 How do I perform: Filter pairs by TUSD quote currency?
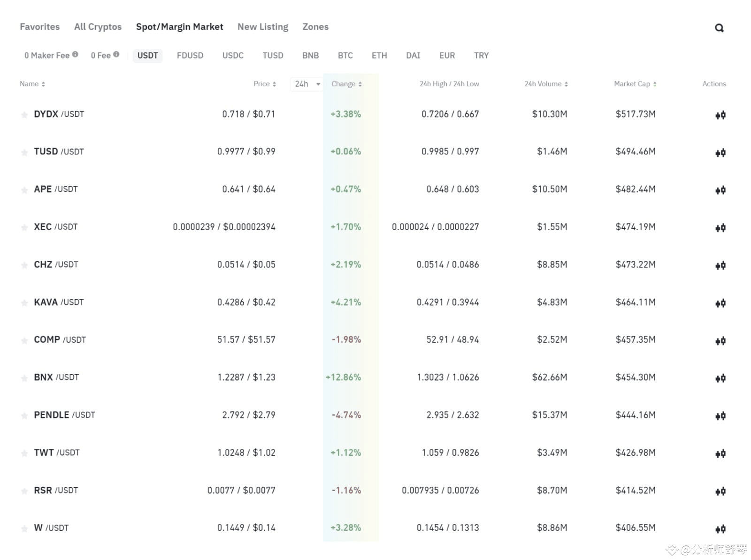(273, 55)
